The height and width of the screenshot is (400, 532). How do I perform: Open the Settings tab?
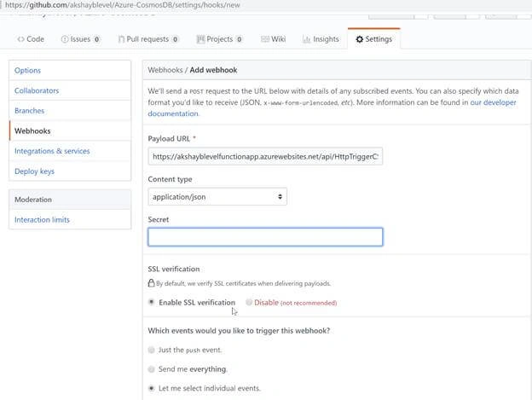374,39
